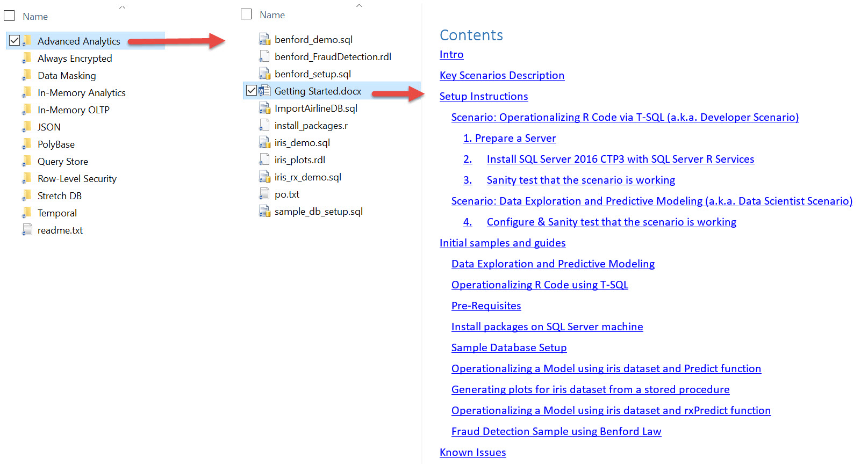Click the In-Memory OLTP folder icon

[x=27, y=110]
